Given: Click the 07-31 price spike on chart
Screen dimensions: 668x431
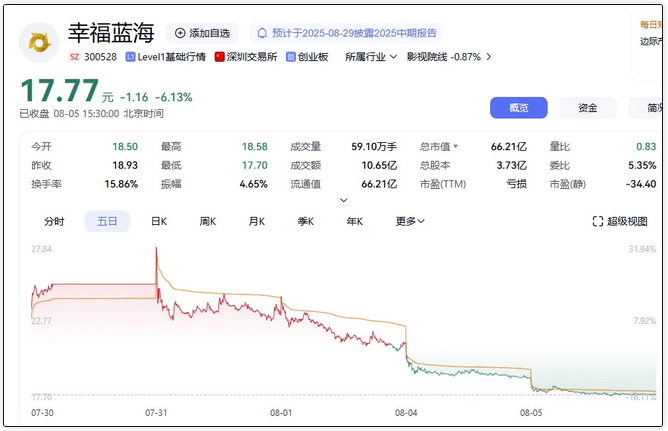Looking at the screenshot, I should coord(156,250).
